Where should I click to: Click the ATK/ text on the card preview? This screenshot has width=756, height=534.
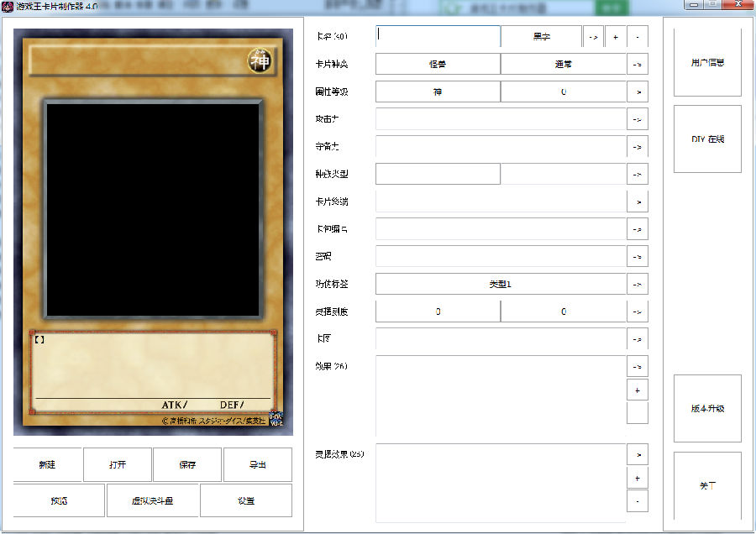pyautogui.click(x=175, y=405)
